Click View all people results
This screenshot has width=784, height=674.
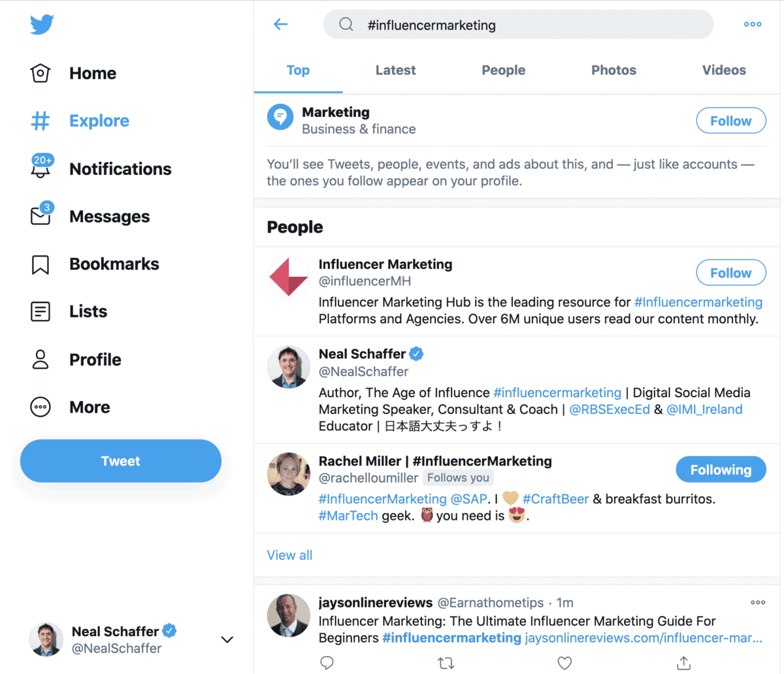[x=289, y=554]
